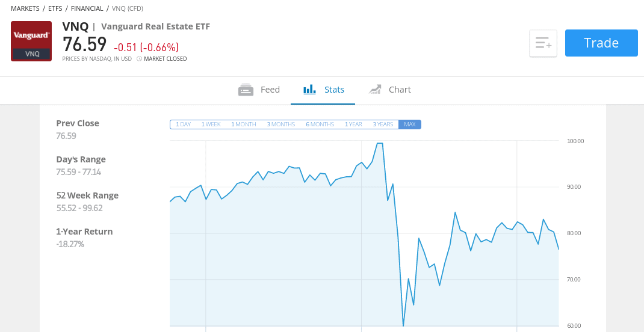The width and height of the screenshot is (644, 332).
Task: Switch chart to 6 MONTHS range
Action: click(x=320, y=124)
